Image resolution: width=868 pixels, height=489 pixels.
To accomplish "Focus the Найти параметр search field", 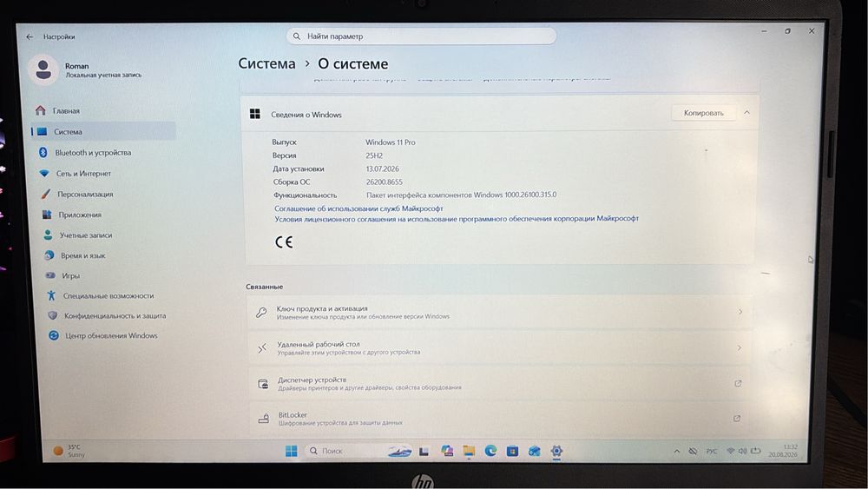I will tap(421, 36).
